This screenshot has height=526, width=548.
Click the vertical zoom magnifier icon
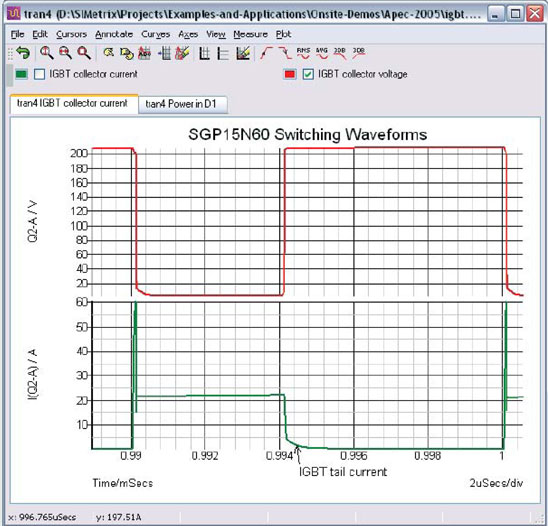click(x=46, y=53)
